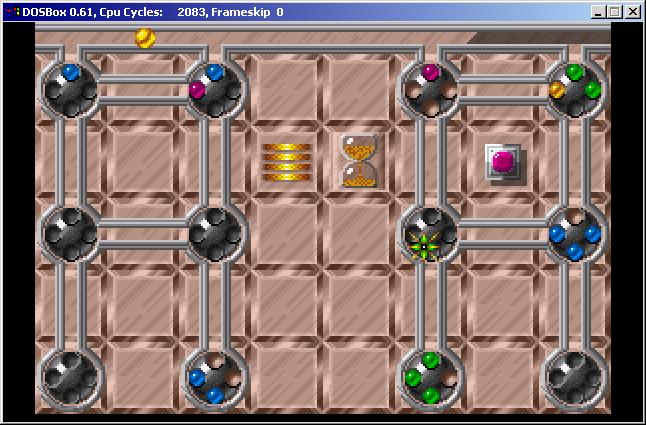Click the green spark cursor on the wheel
This screenshot has height=425, width=646.
click(424, 246)
